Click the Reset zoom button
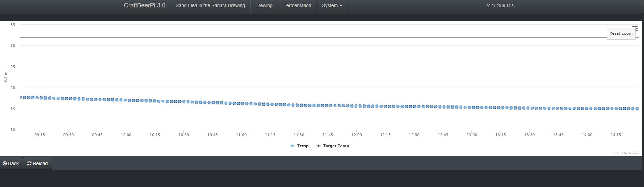The height and width of the screenshot is (187, 644). [x=621, y=34]
